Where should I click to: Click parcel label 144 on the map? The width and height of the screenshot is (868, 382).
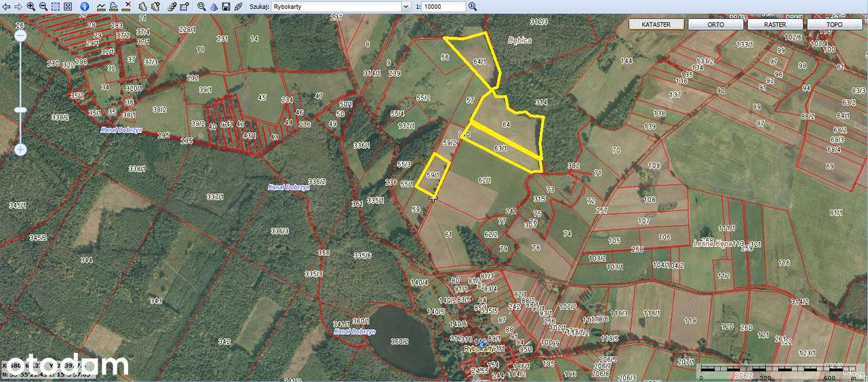(627, 60)
